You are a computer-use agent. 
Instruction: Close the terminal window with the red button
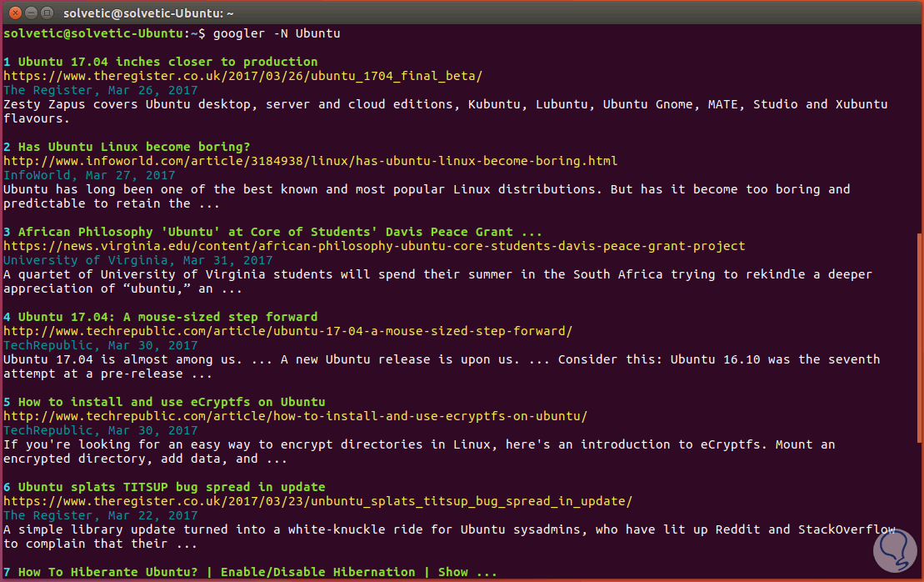click(x=16, y=13)
